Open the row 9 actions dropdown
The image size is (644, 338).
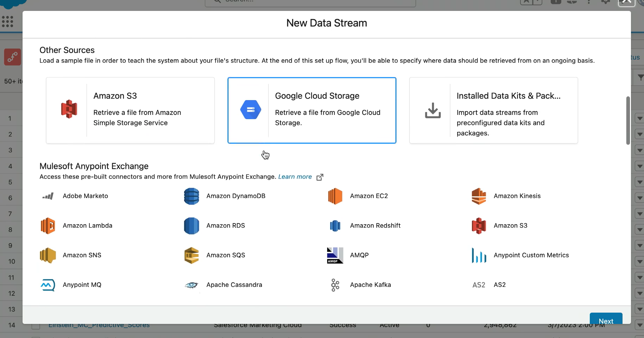coord(639,246)
